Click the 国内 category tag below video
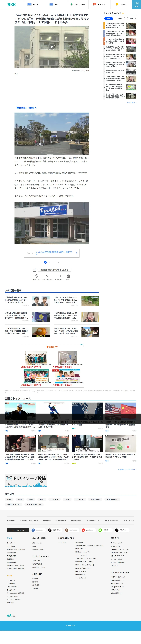The image size is (141, 644). tap(16, 74)
